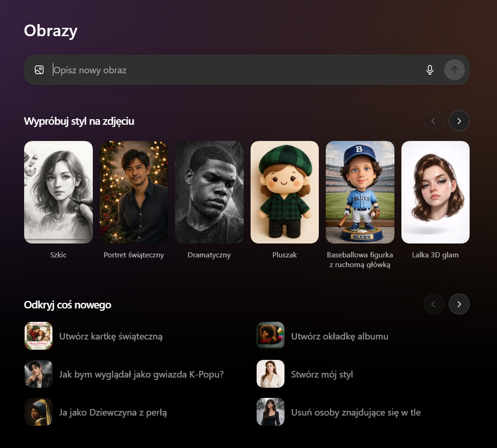Image resolution: width=497 pixels, height=448 pixels.
Task: Select the Szkic style thumbnail
Action: tap(58, 192)
